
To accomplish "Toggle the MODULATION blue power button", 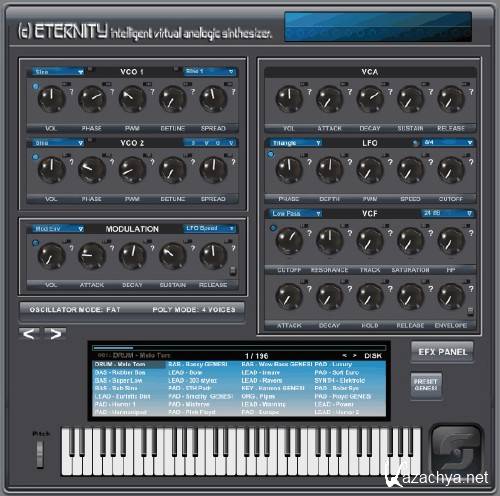I will [x=36, y=243].
